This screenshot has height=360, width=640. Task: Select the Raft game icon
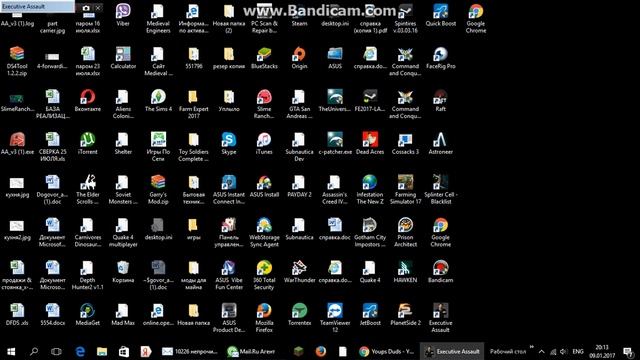(x=440, y=101)
